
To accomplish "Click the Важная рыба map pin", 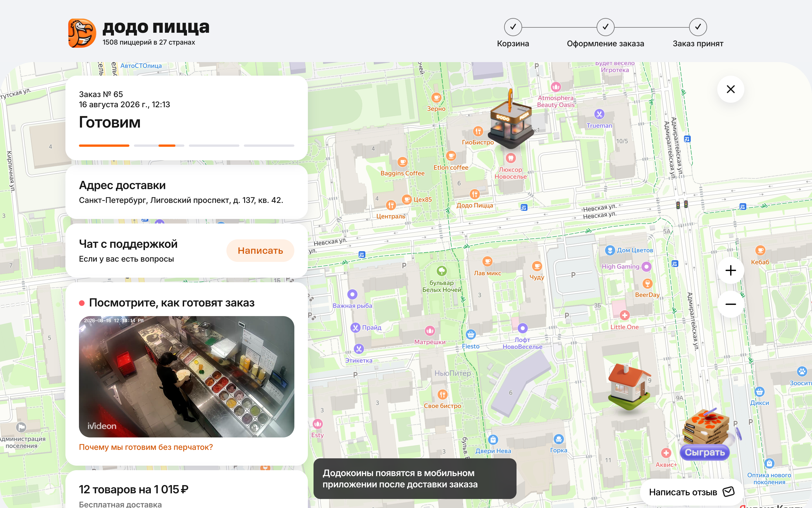I will [352, 294].
